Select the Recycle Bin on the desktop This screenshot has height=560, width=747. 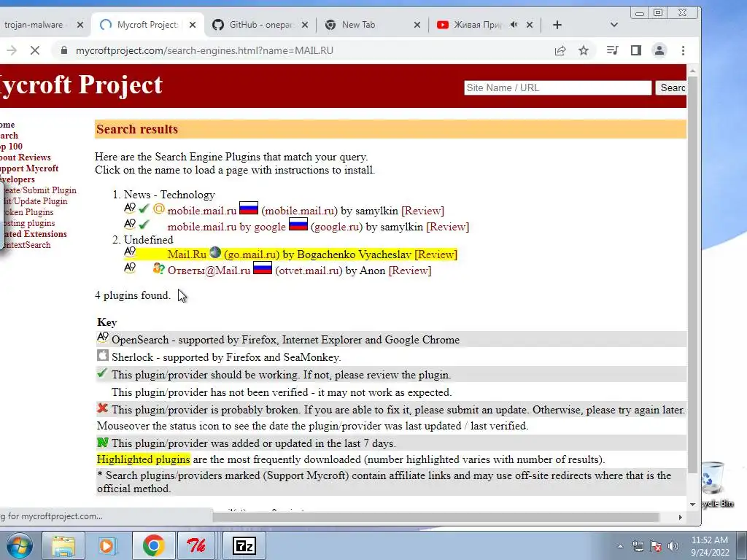716,484
